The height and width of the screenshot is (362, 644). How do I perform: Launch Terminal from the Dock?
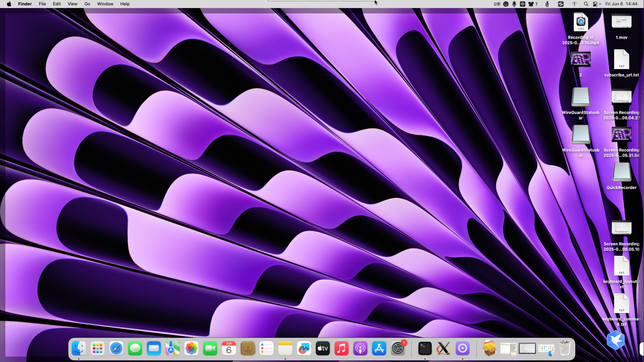pos(425,349)
